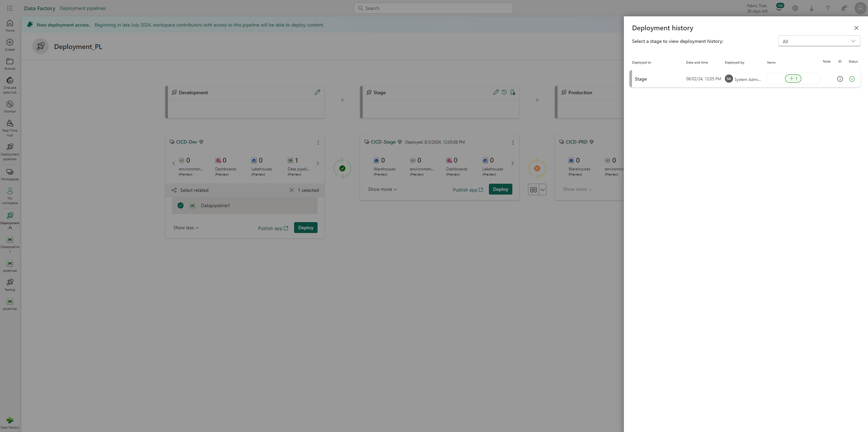Collapse Show less in CICD-Dev card

pos(186,228)
